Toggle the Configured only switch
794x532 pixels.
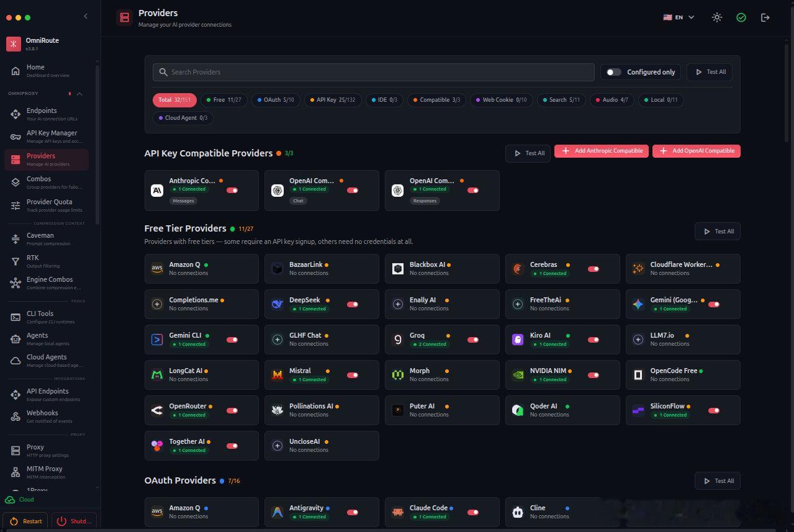coord(613,72)
